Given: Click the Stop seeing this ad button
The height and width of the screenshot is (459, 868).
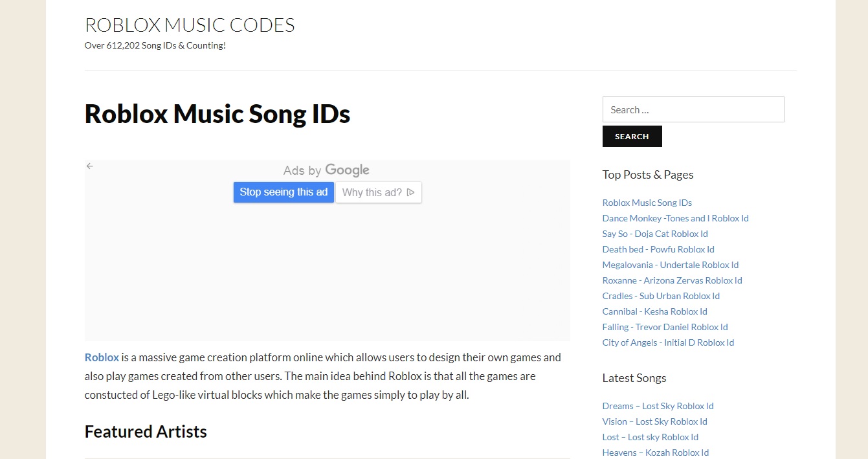Looking at the screenshot, I should point(284,192).
